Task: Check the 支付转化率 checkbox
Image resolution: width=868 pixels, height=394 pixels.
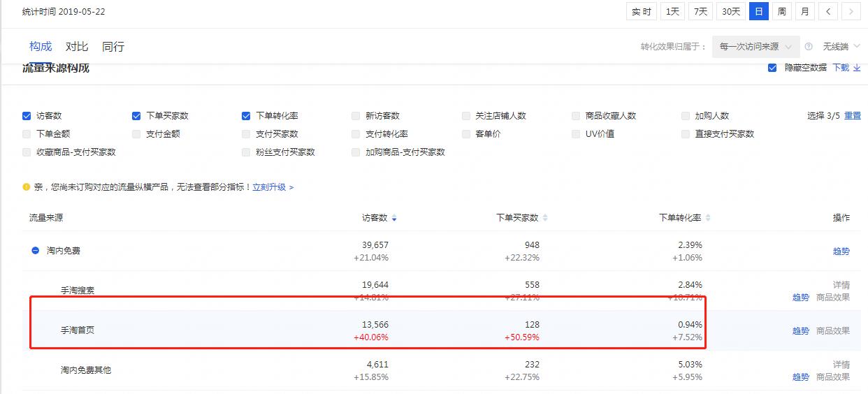Action: pyautogui.click(x=356, y=134)
